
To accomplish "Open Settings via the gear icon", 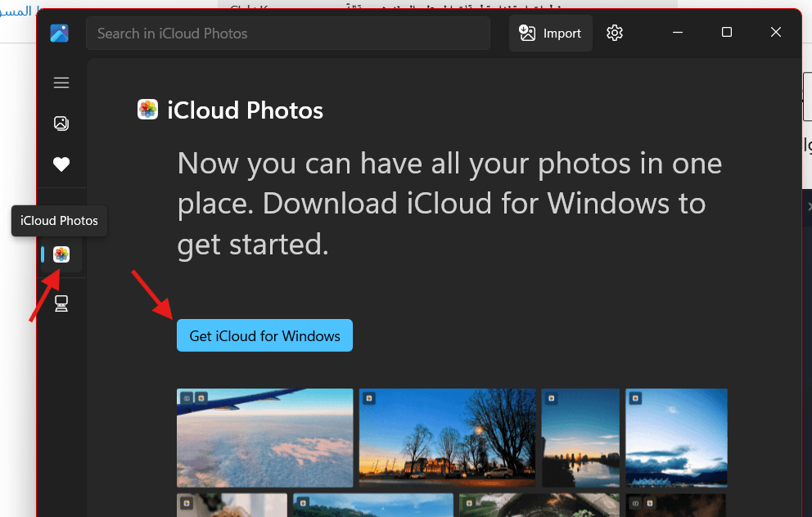I will [614, 33].
